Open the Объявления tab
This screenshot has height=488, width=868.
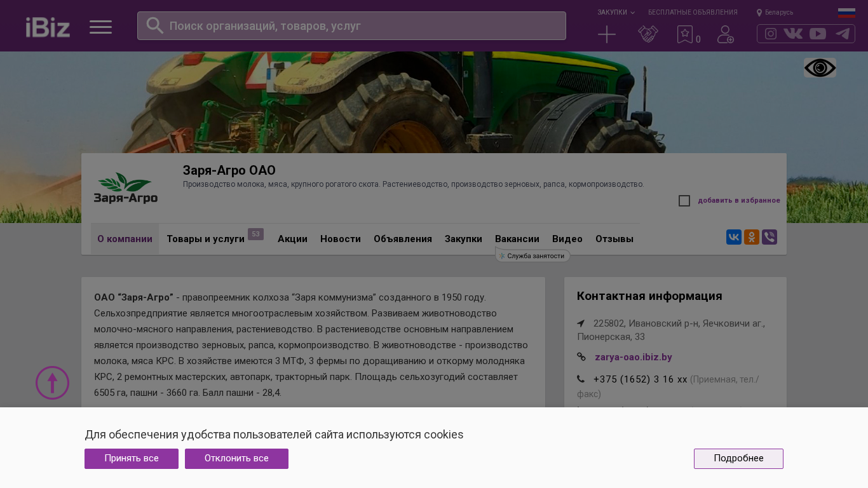pyautogui.click(x=403, y=239)
